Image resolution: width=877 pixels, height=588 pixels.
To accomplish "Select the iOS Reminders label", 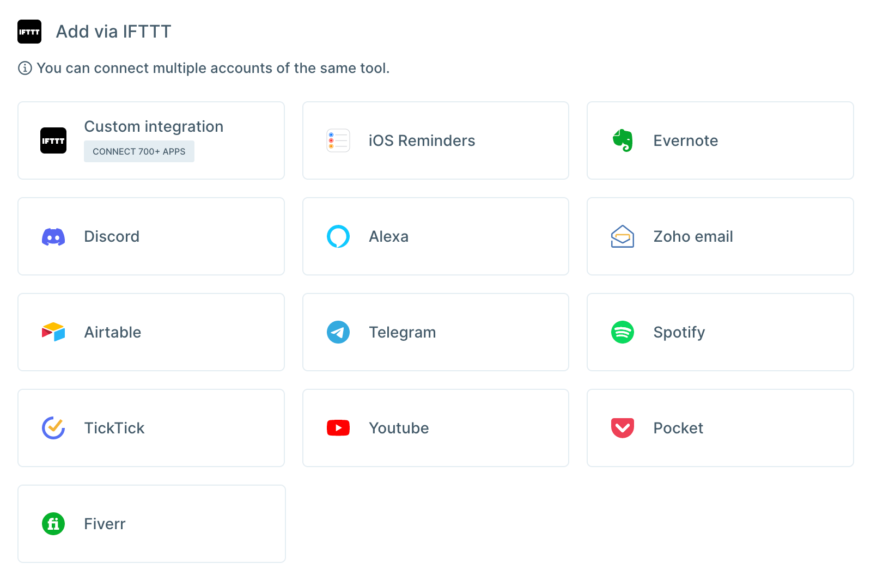I will 422,140.
